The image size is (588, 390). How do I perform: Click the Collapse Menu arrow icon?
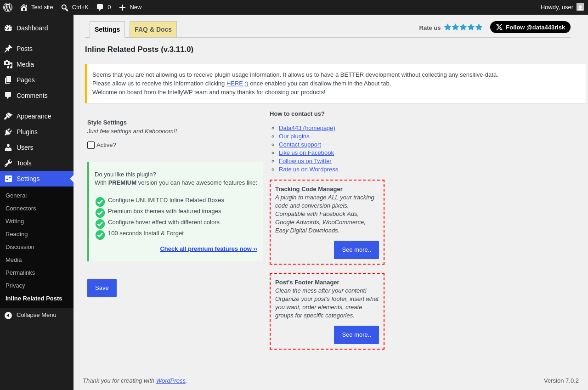coord(8,316)
